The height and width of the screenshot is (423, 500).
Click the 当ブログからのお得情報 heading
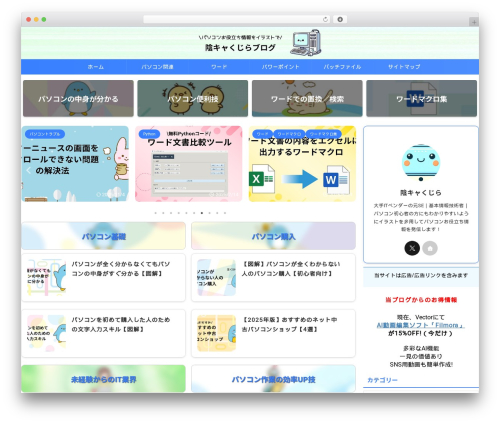(x=421, y=300)
